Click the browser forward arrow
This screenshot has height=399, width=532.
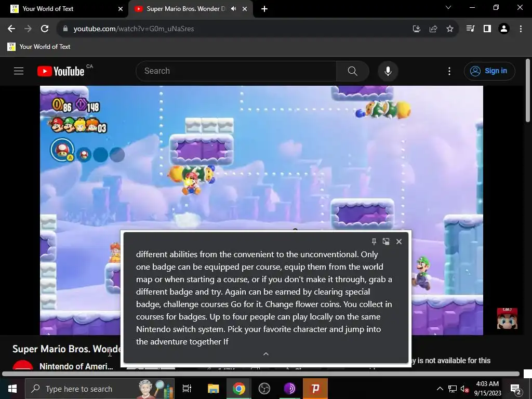tap(28, 29)
